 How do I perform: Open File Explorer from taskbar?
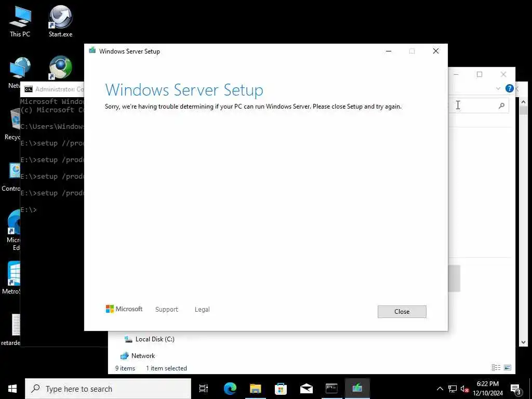[x=256, y=389]
